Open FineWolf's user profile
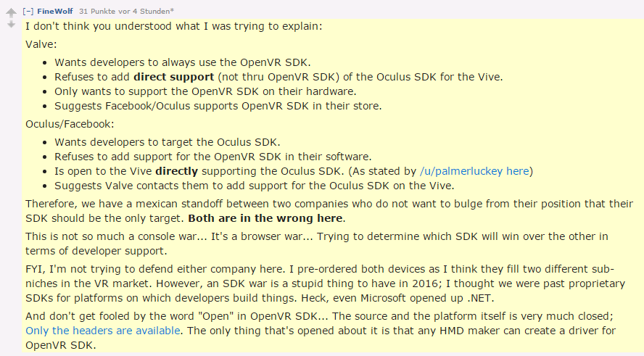The image size is (644, 356). [55, 12]
